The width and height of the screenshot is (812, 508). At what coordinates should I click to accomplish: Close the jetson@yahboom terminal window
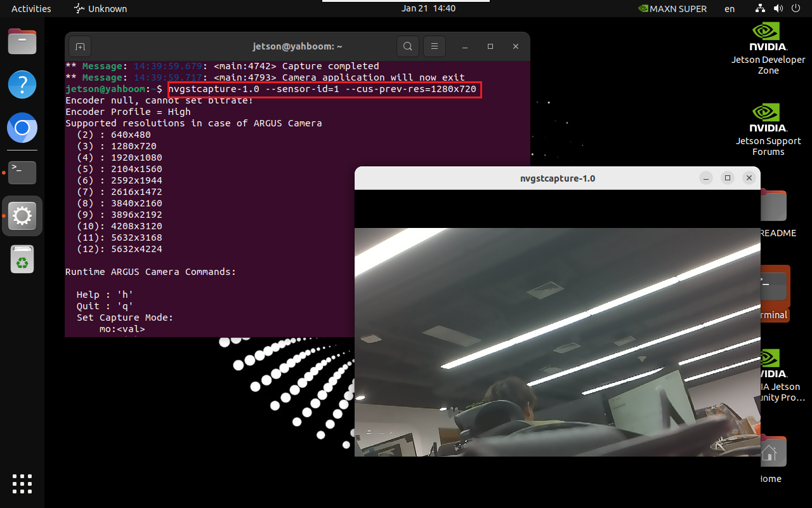[x=516, y=46]
